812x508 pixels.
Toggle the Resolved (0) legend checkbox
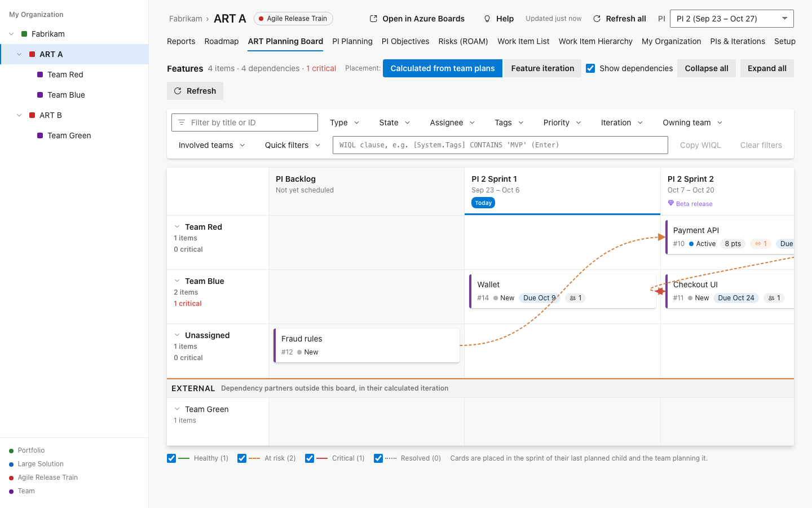[378, 458]
